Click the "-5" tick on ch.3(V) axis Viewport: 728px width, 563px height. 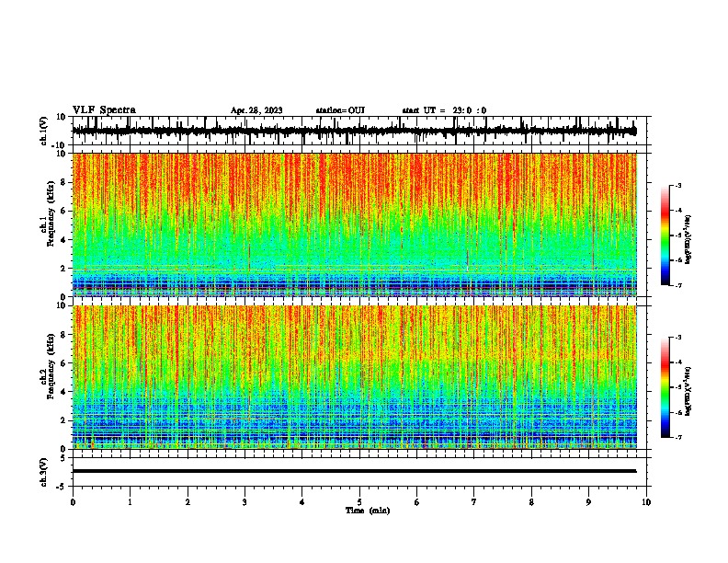pyautogui.click(x=63, y=487)
